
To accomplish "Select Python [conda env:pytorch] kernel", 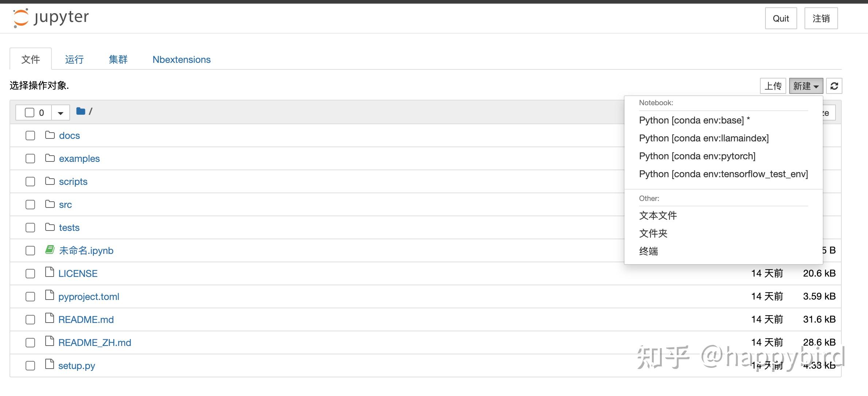I will [x=697, y=156].
